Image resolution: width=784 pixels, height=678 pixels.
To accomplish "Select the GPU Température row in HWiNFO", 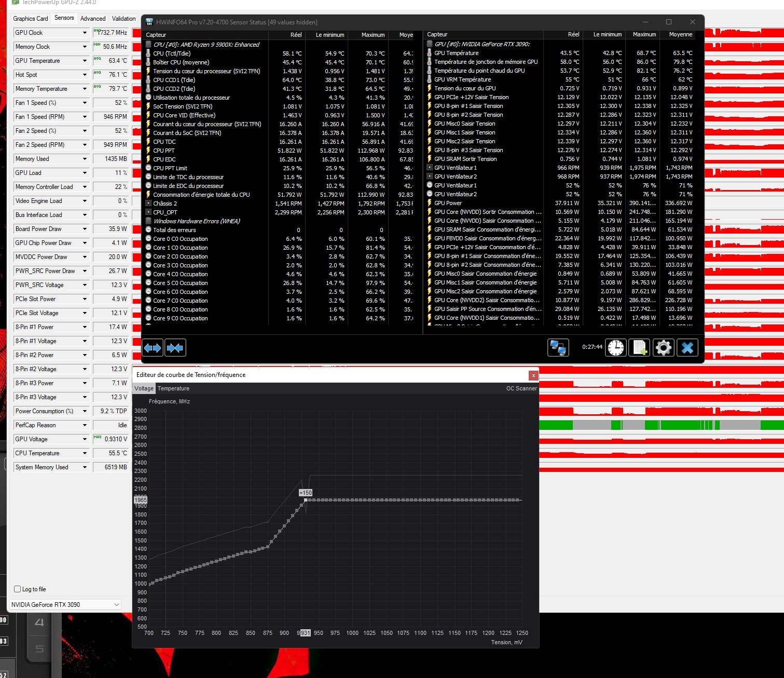I will (x=560, y=53).
